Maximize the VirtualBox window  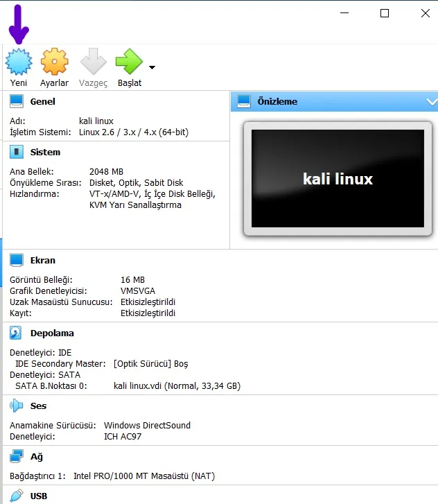coord(385,13)
